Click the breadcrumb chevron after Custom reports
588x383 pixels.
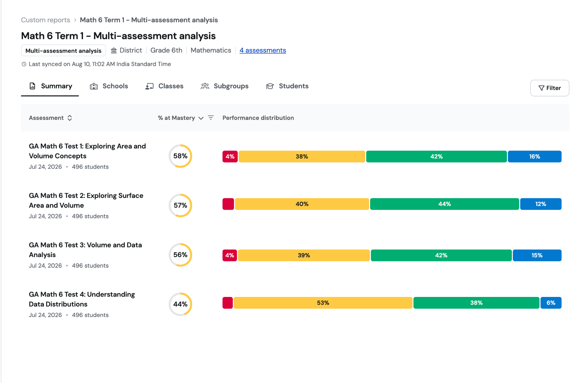(x=75, y=20)
